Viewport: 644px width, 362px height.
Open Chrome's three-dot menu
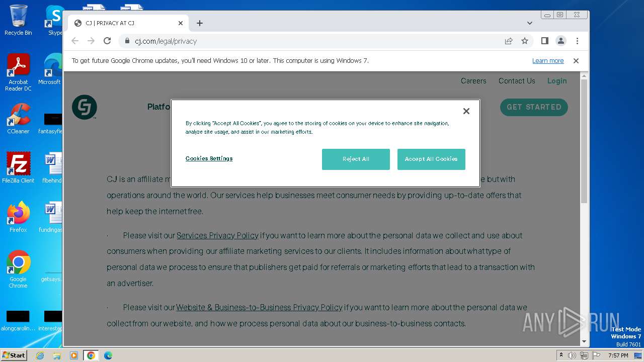click(x=577, y=41)
